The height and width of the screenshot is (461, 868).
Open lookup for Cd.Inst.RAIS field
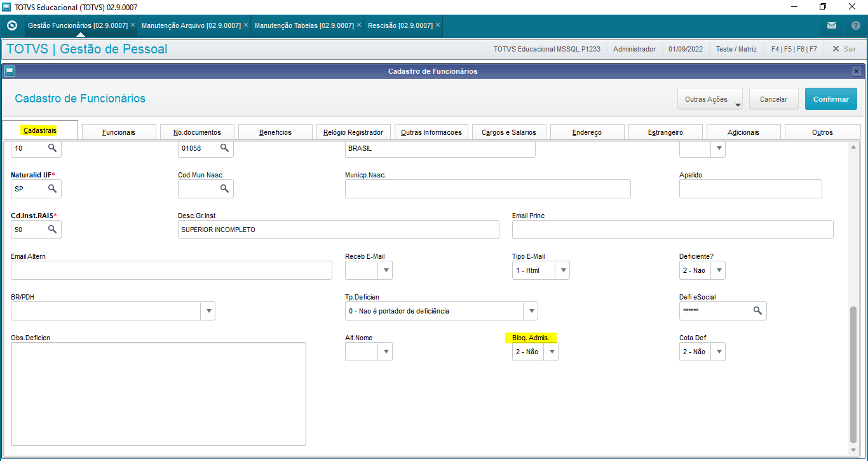pyautogui.click(x=53, y=230)
